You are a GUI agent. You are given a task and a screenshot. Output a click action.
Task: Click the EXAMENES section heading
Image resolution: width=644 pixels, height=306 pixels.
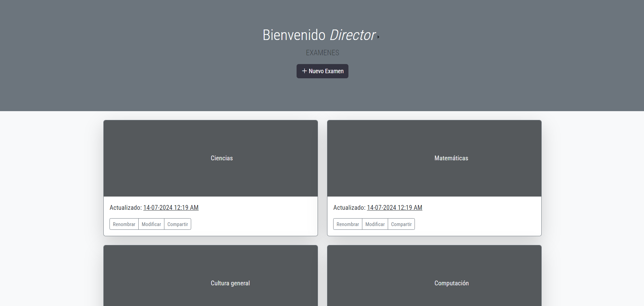322,53
